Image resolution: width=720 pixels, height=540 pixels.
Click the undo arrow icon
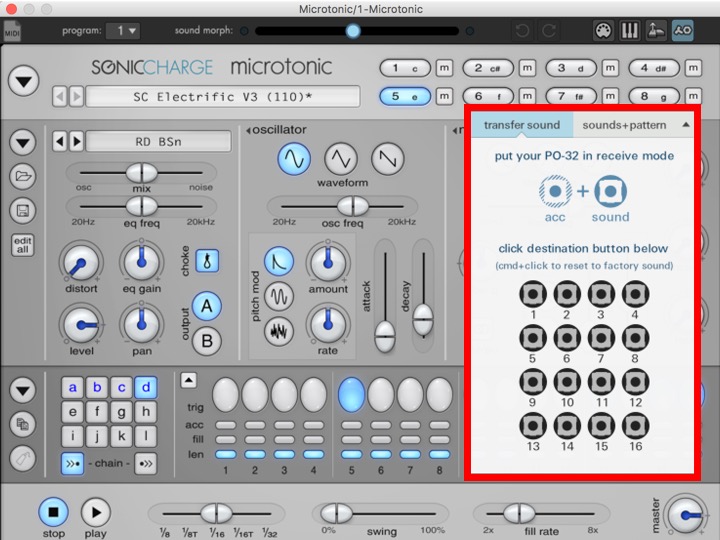522,31
